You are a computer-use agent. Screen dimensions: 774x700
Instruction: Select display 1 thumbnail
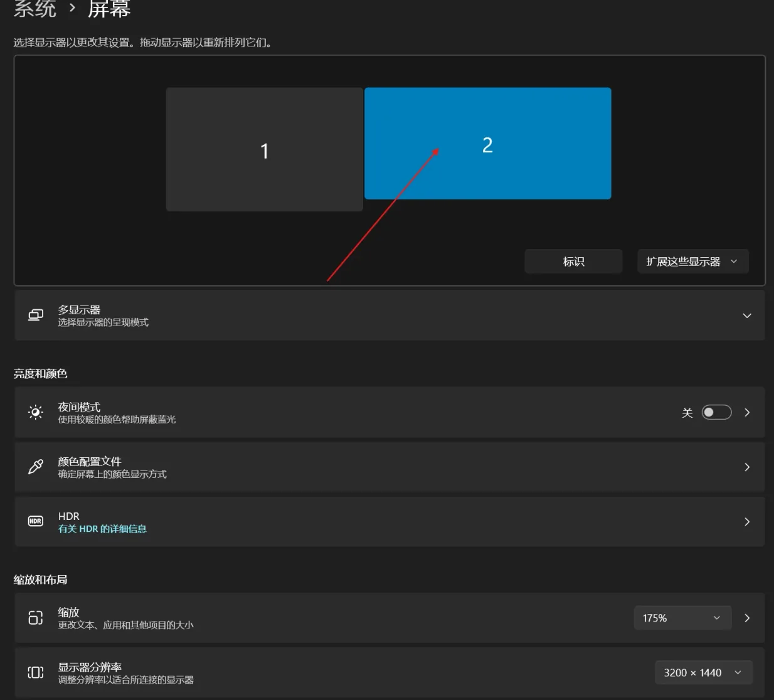tap(265, 149)
